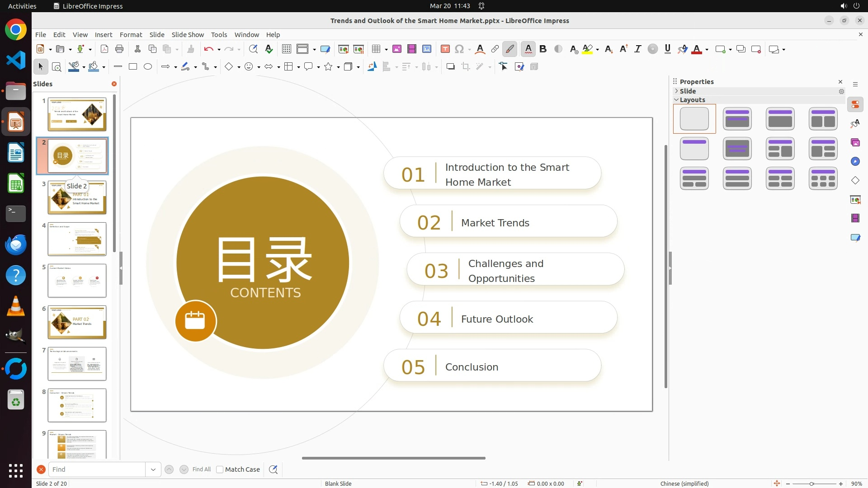Select the Rectangle drawing tool

pos(133,67)
